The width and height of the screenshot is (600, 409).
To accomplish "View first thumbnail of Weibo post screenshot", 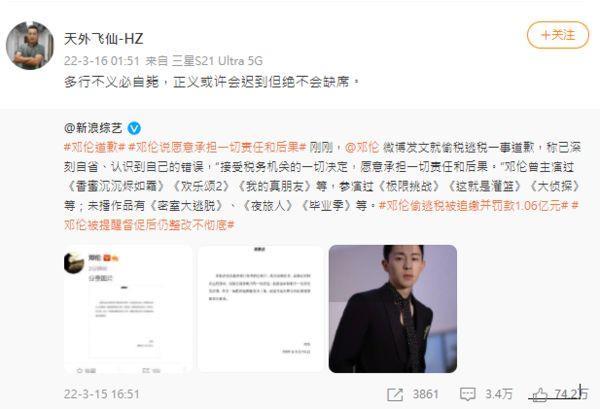I will [128, 309].
